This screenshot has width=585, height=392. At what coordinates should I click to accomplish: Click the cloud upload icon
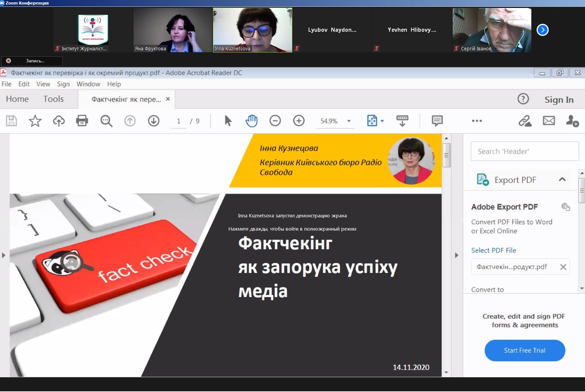pos(59,121)
